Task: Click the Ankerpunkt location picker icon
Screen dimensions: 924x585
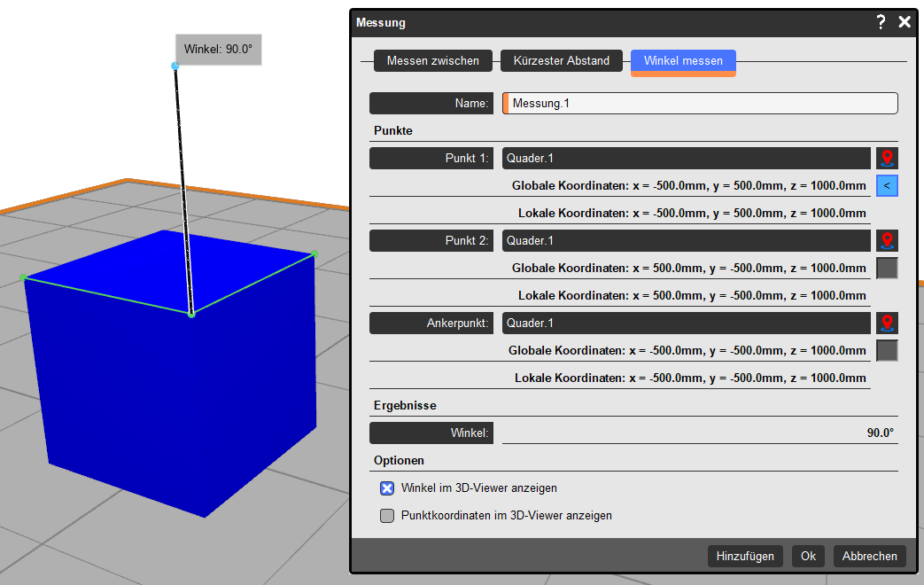Action: coord(887,323)
